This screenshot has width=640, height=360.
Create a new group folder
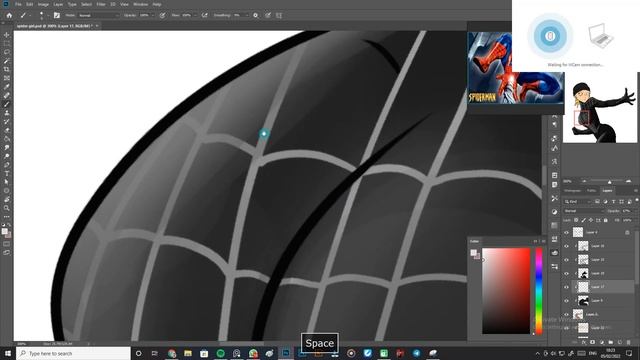tap(611, 342)
